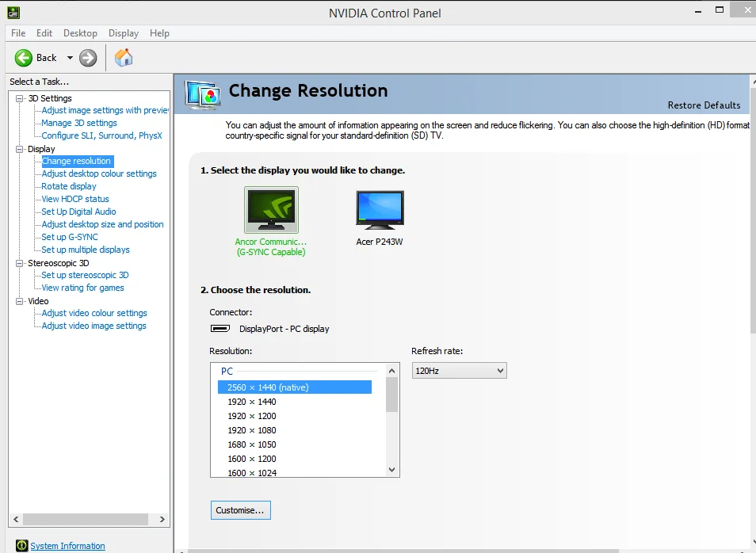756x553 pixels.
Task: Open the Refresh rate dropdown
Action: [x=459, y=371]
